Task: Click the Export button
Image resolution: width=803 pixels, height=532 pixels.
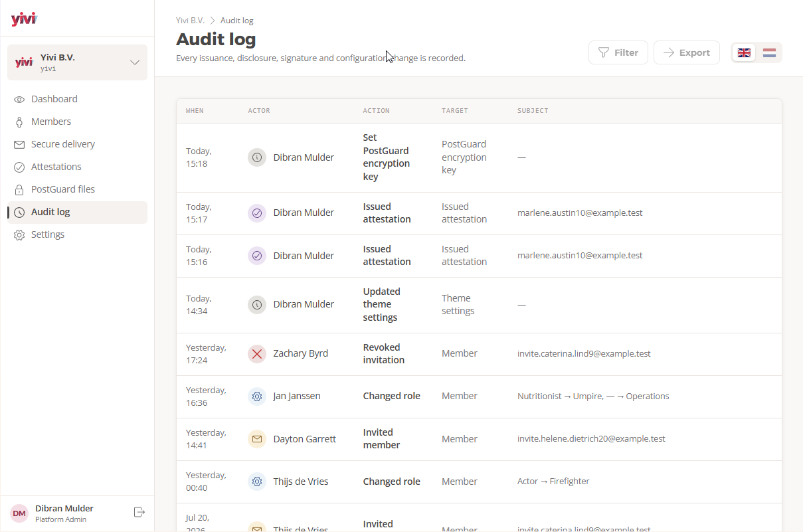Action: 687,52
